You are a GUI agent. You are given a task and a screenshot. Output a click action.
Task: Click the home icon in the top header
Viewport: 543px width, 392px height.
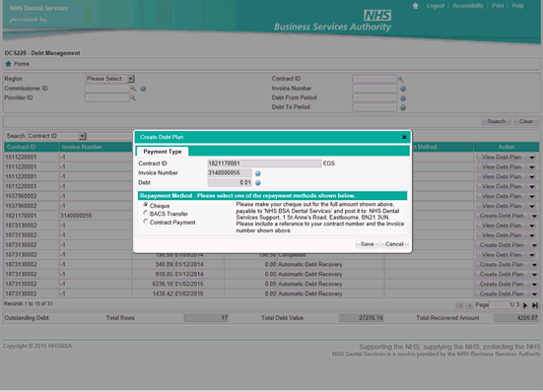pos(416,6)
